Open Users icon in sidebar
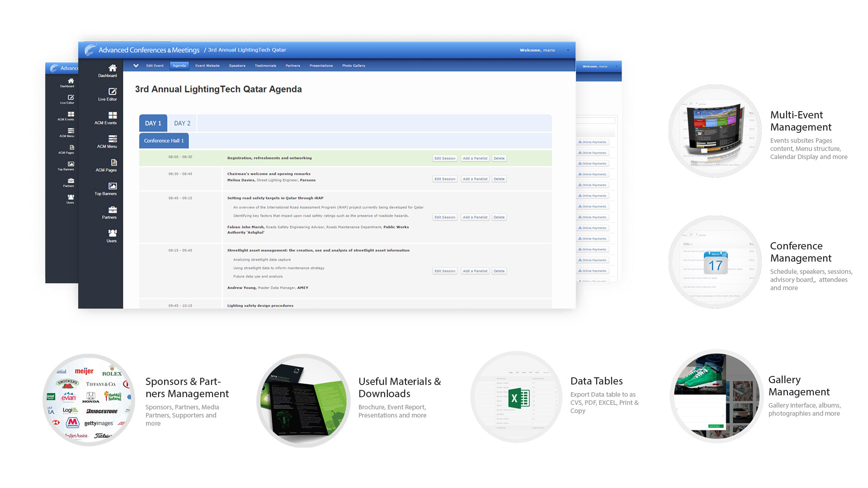 pos(112,233)
